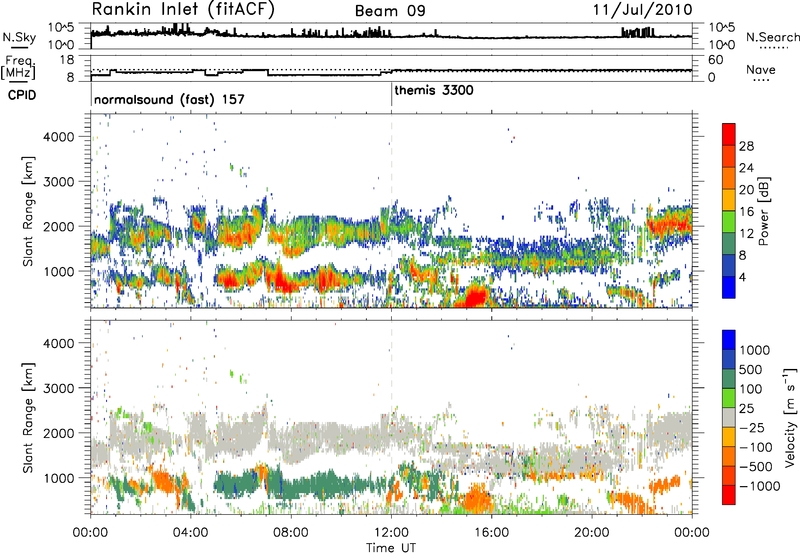Select the "Beam 09" header label

(390, 11)
